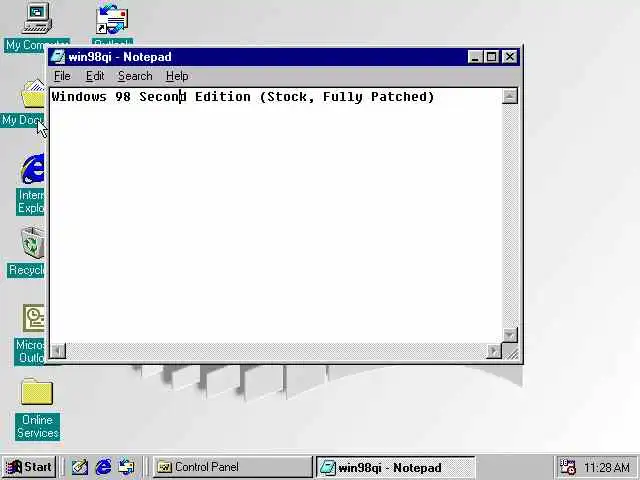This screenshot has height=480, width=640.
Task: Click on the word Windows in text
Action: (79, 97)
